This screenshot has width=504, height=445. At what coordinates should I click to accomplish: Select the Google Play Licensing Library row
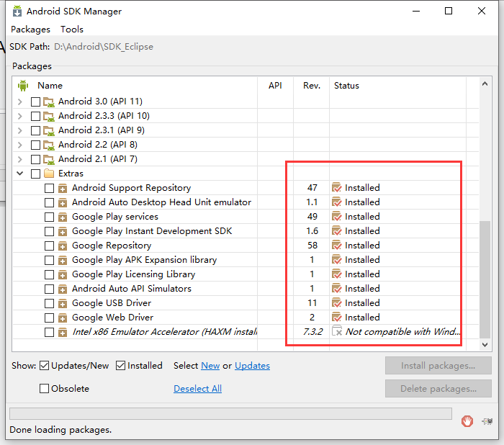[246, 274]
